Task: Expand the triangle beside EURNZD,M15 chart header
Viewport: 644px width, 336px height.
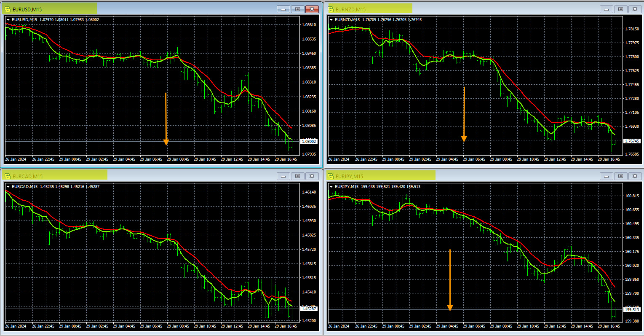Action: tap(331, 20)
